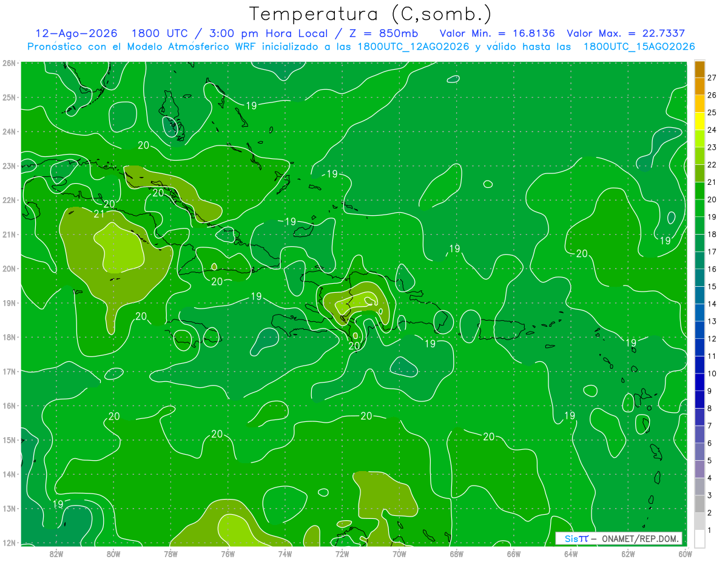
Task: Click the "66W" longitude axis label
Action: [514, 554]
